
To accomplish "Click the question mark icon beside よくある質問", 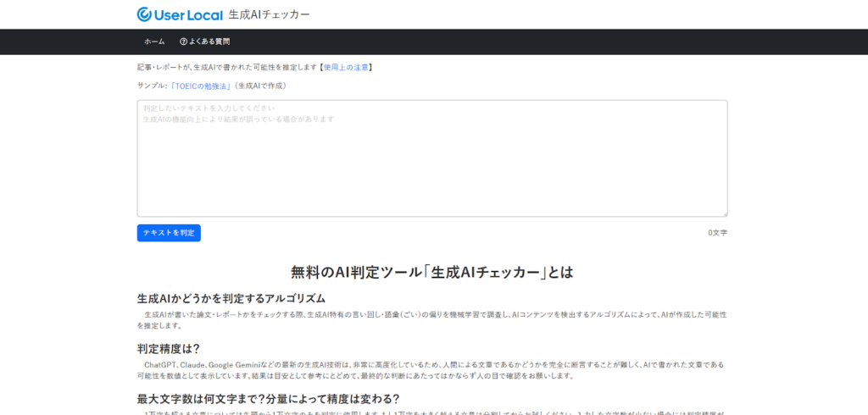I will (x=183, y=41).
